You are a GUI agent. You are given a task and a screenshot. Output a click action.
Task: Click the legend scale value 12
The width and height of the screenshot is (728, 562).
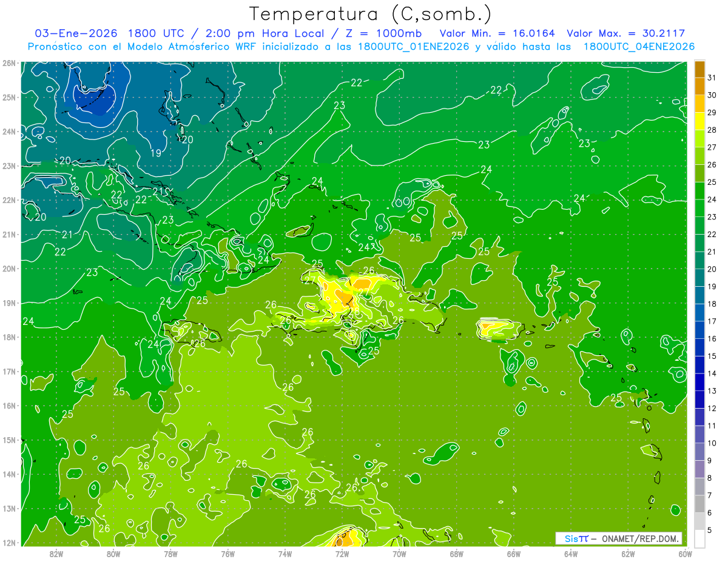click(x=712, y=408)
